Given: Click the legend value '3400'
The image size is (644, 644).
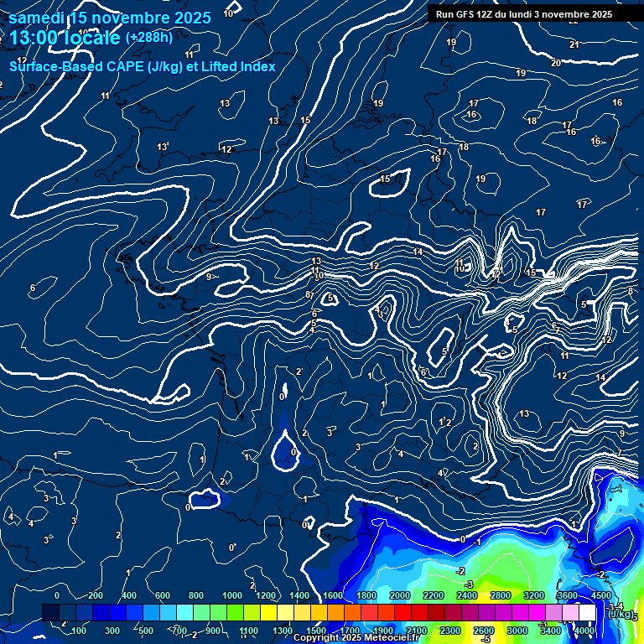Looking at the screenshot, I should 551,631.
